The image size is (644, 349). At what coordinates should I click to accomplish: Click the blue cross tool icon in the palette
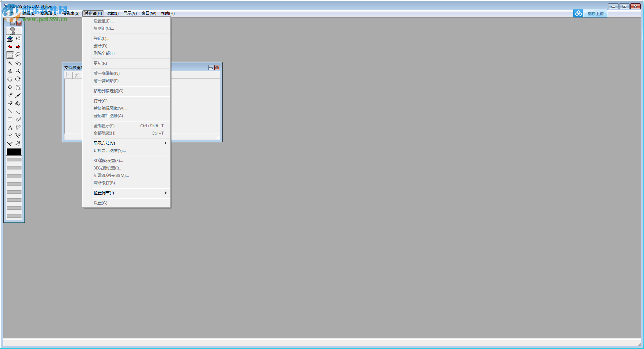10,39
